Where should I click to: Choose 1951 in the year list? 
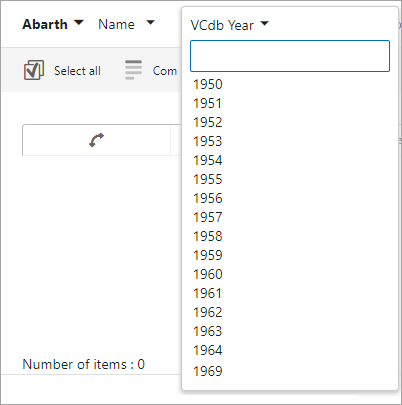(x=207, y=103)
